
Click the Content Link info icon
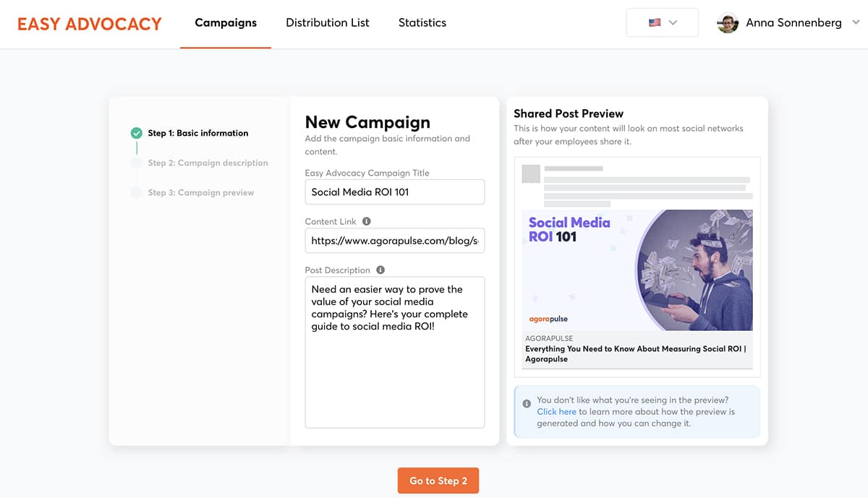pyautogui.click(x=366, y=221)
